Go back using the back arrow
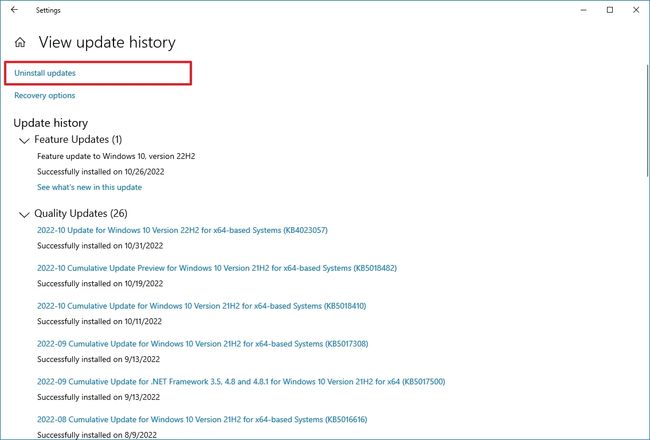650x440 pixels. pyautogui.click(x=14, y=10)
